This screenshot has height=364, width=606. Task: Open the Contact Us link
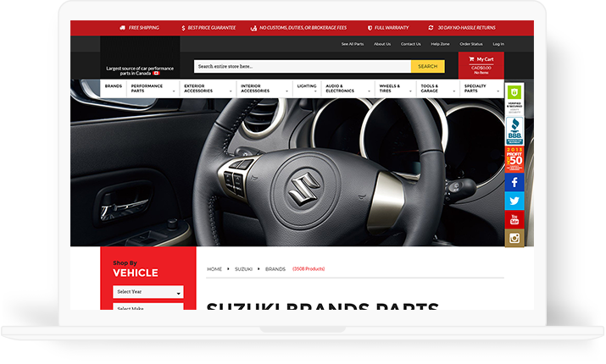(410, 44)
